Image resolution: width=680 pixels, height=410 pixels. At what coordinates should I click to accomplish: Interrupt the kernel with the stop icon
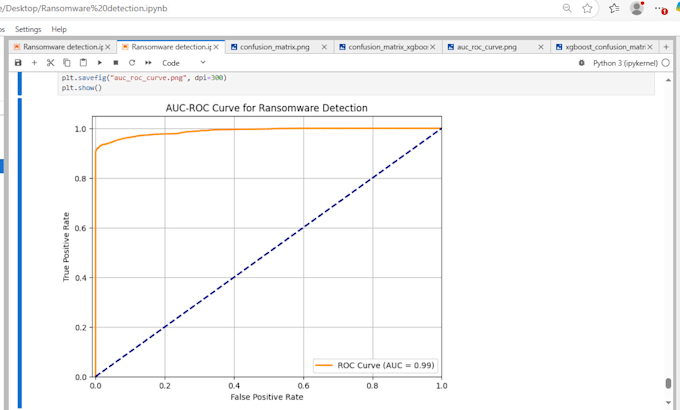pos(116,63)
